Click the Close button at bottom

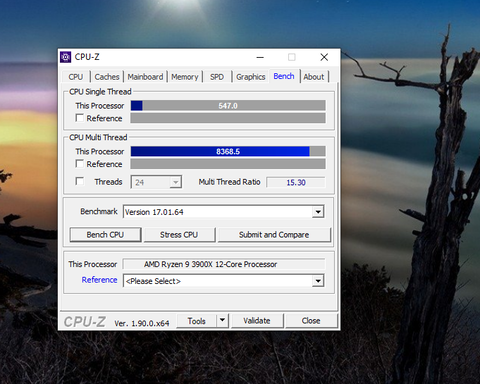[x=311, y=321]
